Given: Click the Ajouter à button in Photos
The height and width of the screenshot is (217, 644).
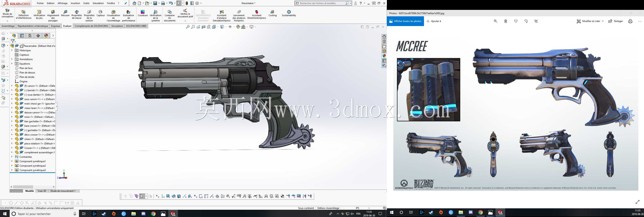Looking at the screenshot, I should pyautogui.click(x=434, y=21).
